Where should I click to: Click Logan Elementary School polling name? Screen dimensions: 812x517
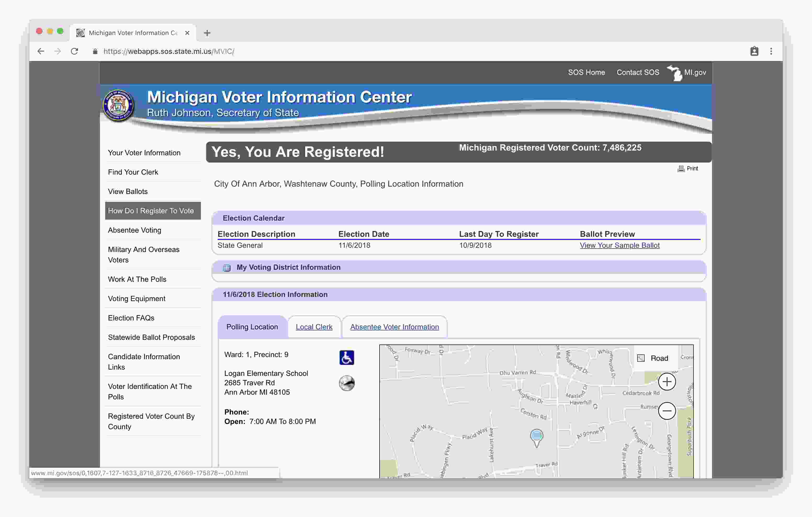(x=266, y=374)
